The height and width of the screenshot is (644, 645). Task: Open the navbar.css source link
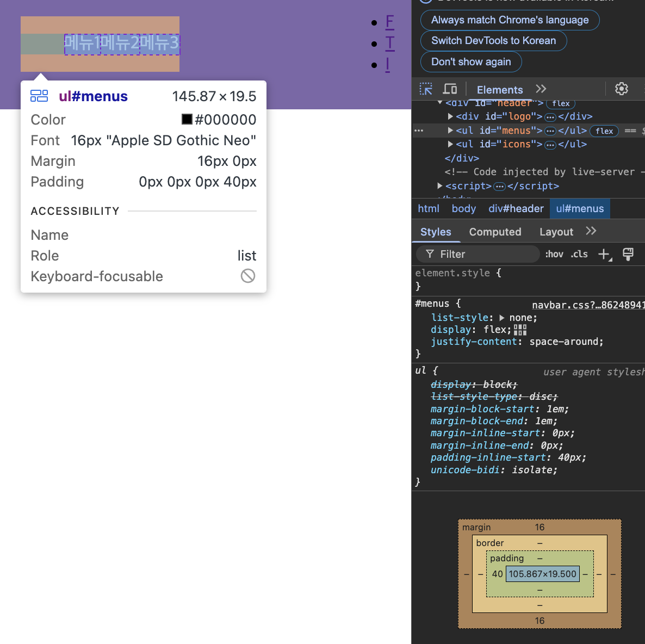[x=588, y=305]
